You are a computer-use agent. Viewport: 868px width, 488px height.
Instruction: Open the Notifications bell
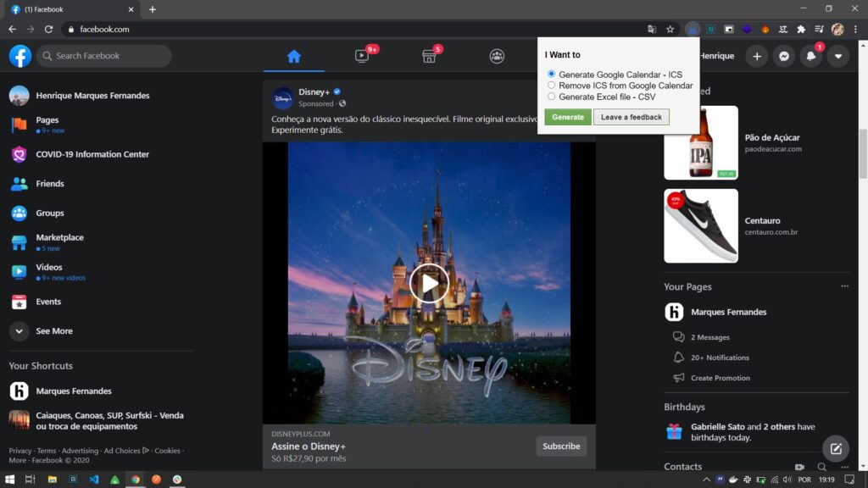tap(811, 56)
